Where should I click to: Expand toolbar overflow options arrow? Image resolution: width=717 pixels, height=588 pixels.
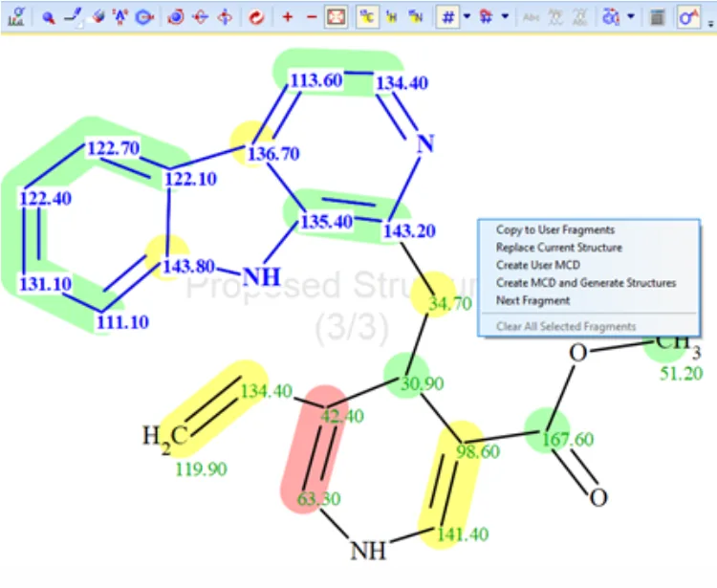[710, 23]
